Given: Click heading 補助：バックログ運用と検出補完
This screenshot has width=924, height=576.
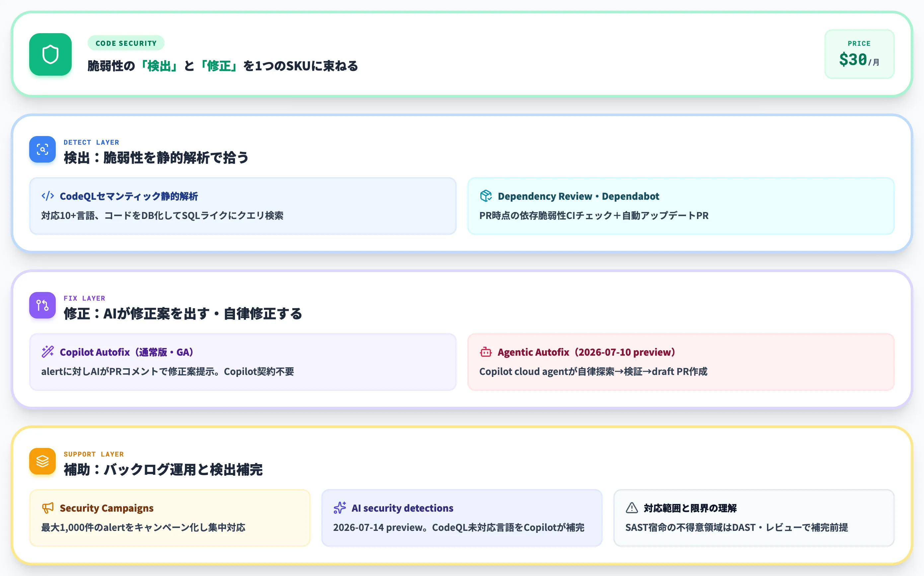Looking at the screenshot, I should (x=163, y=470).
